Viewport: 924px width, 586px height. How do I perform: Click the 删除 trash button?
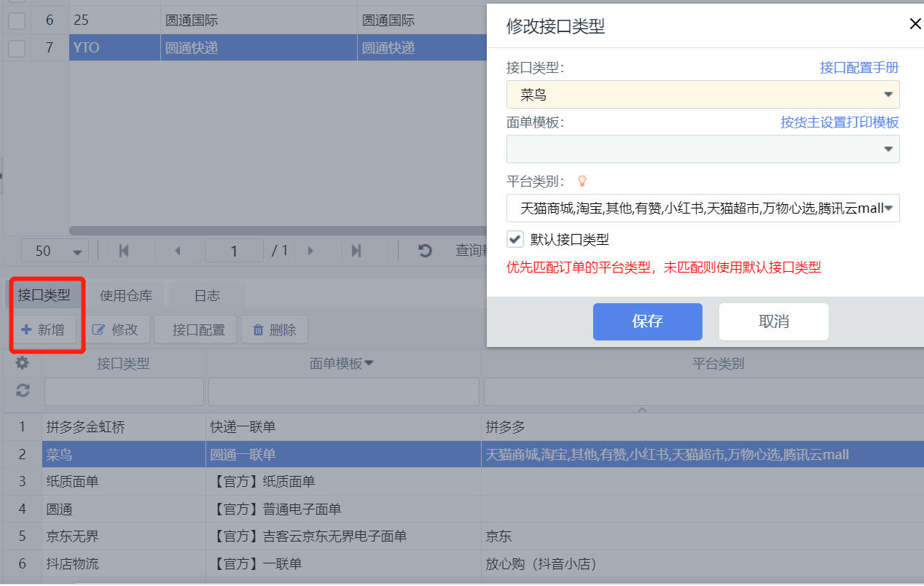(275, 329)
